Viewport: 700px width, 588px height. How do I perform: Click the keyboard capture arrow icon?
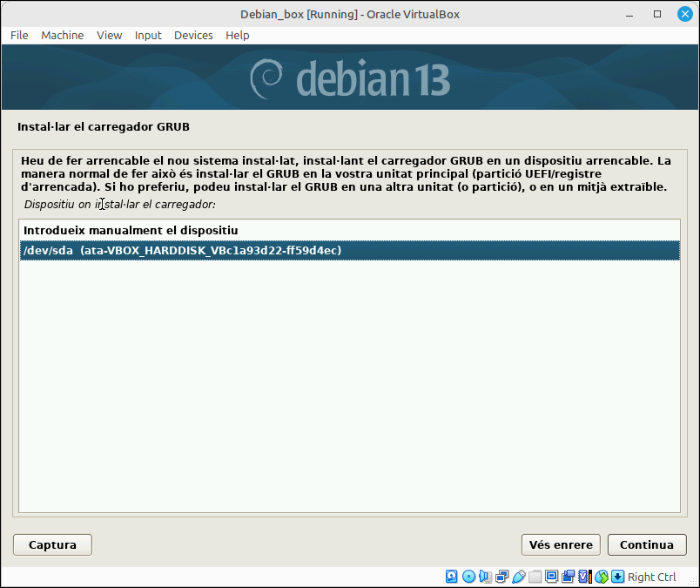pos(617,577)
